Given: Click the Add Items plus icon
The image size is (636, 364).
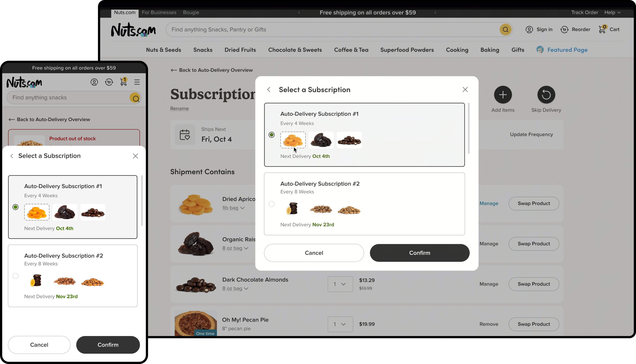Looking at the screenshot, I should point(503,95).
